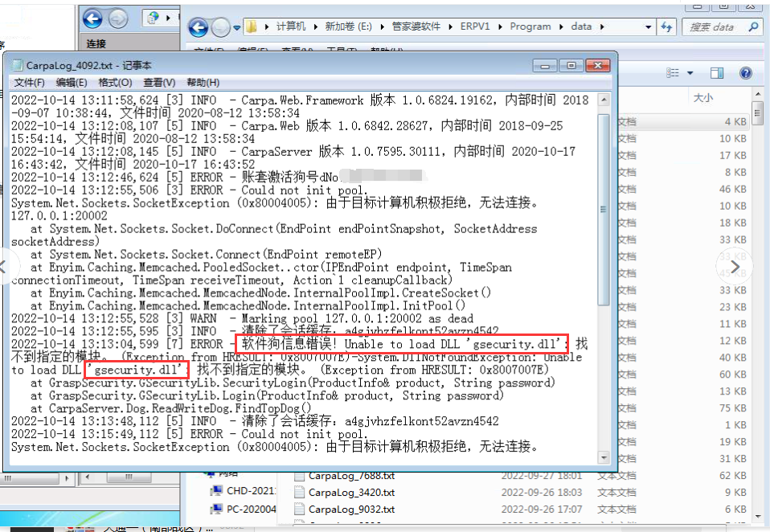Viewport: 770px width, 532px height.
Task: Toggle the preview pane icon
Action: pos(719,73)
